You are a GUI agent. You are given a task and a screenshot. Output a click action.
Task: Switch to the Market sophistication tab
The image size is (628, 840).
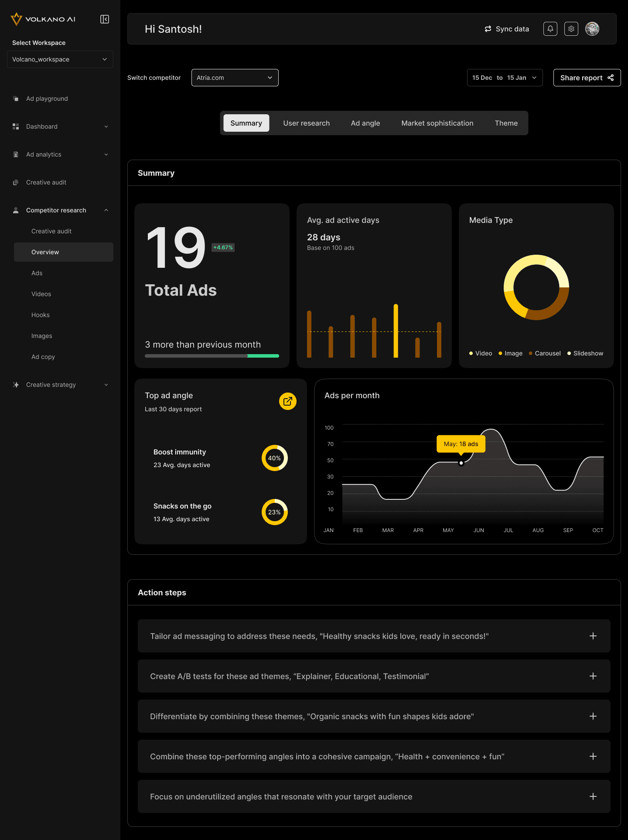pos(437,123)
